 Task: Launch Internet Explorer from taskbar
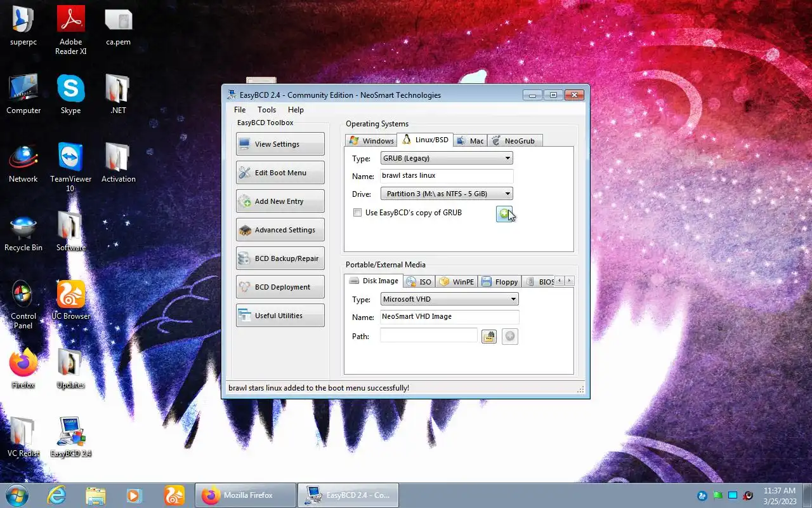pos(56,495)
